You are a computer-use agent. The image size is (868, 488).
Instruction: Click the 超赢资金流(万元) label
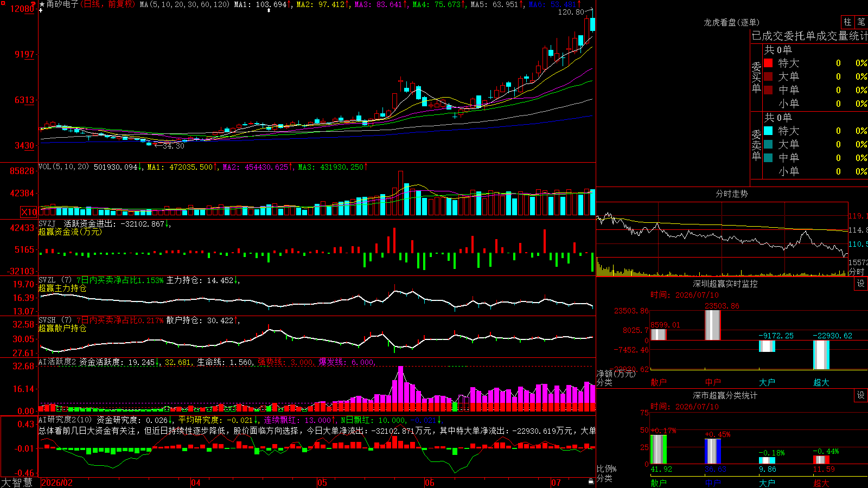tap(70, 232)
